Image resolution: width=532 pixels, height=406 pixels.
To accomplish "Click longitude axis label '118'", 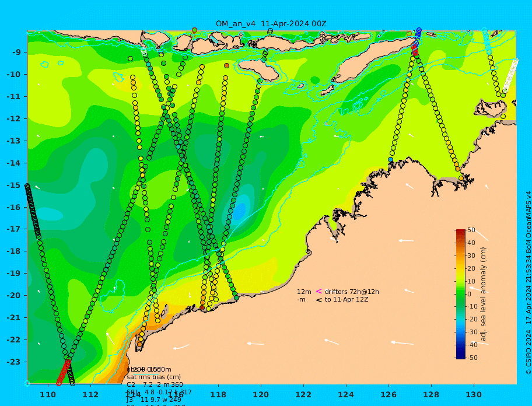I will 218,395.
